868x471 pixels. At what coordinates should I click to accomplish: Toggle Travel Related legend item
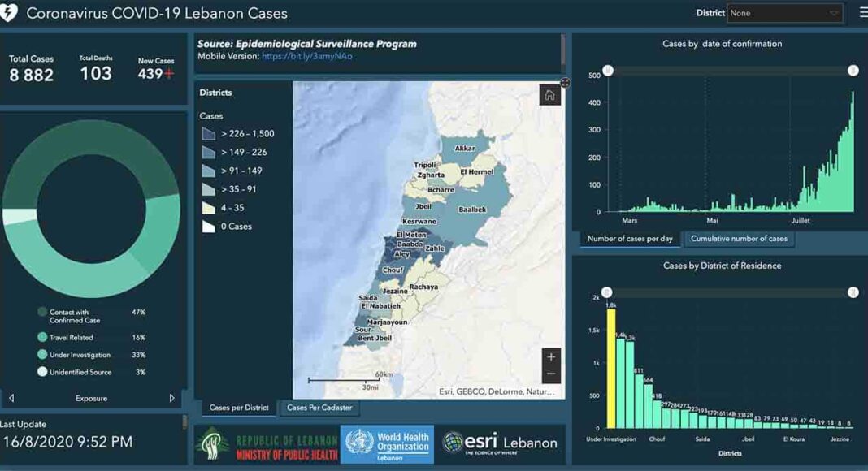(42, 337)
